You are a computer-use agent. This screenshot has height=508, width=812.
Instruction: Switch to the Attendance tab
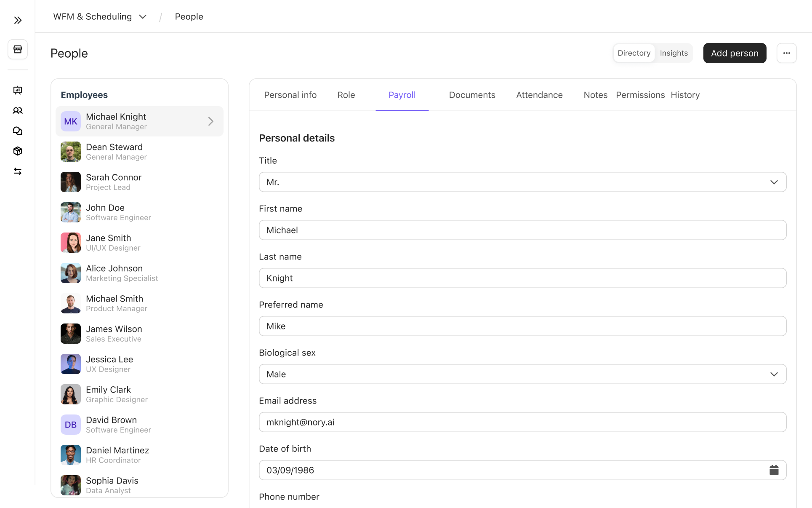[x=539, y=95]
